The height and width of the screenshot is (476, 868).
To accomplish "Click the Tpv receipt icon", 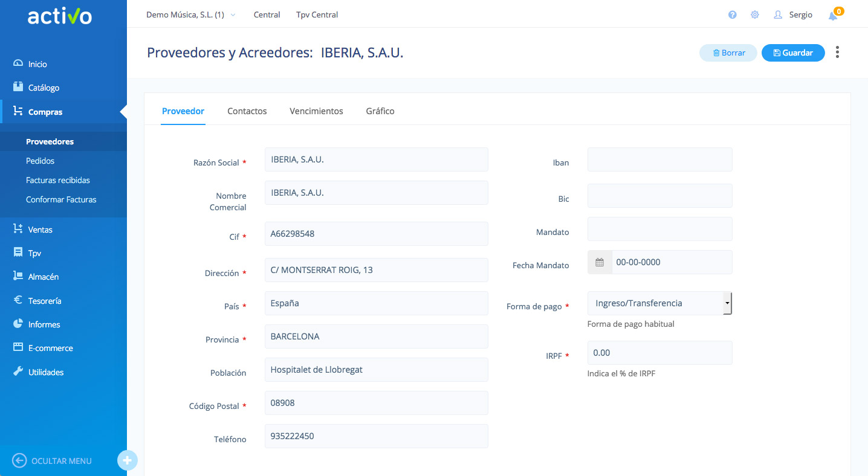I will point(18,252).
